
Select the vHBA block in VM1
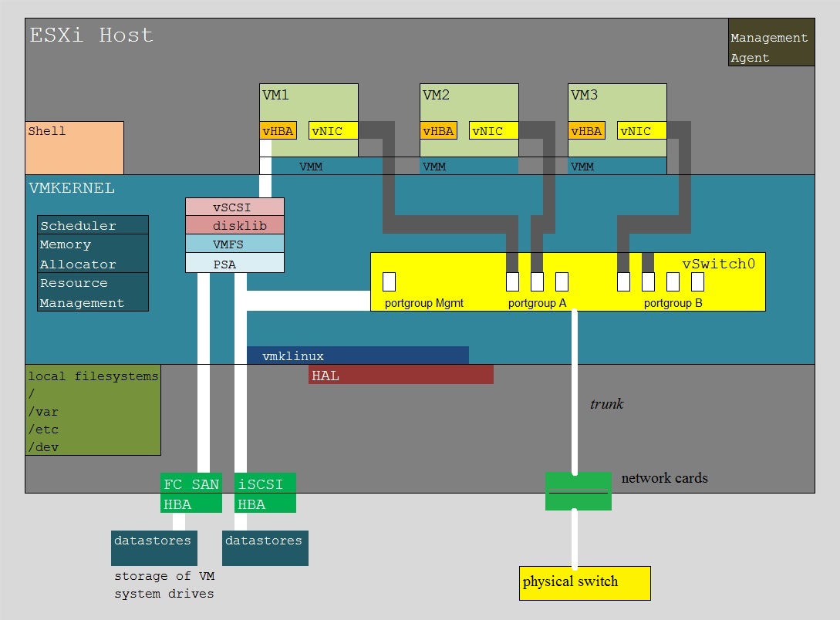[278, 130]
